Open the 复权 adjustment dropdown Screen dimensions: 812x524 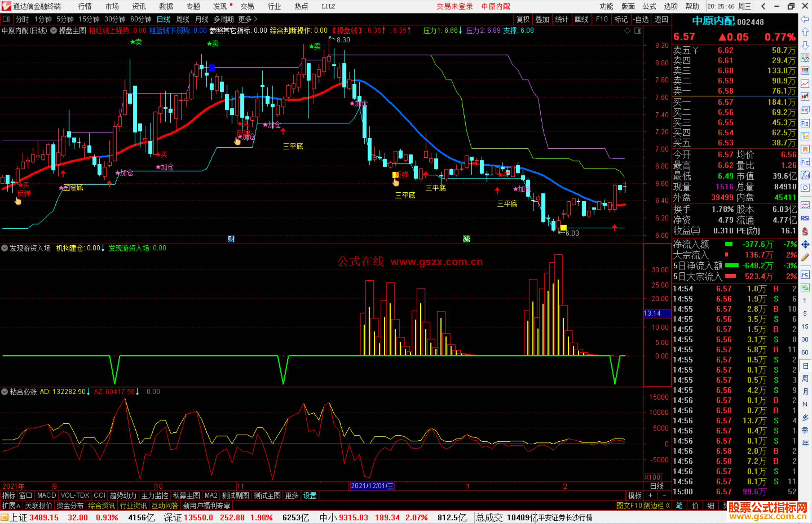point(523,19)
